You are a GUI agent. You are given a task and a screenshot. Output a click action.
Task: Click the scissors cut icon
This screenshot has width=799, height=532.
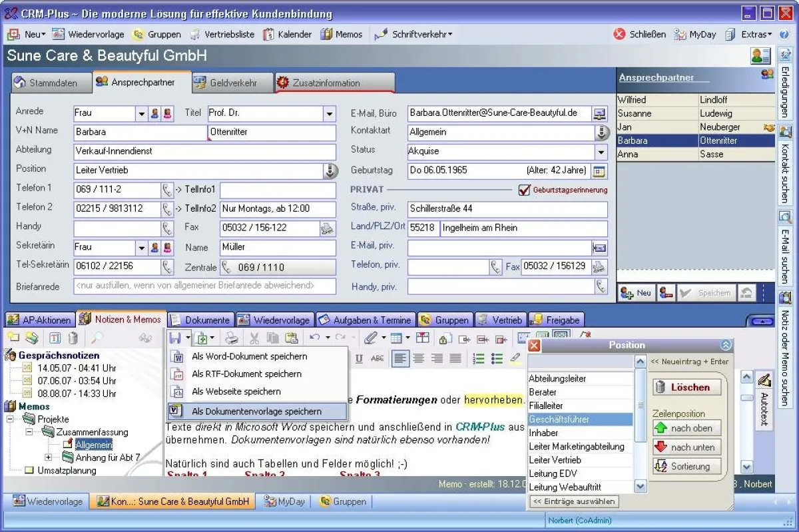coord(254,338)
